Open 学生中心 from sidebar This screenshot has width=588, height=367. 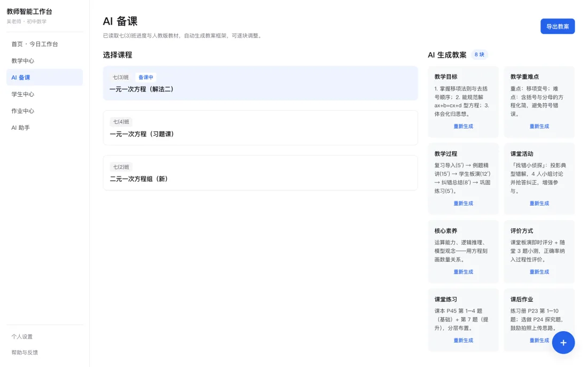click(44, 94)
